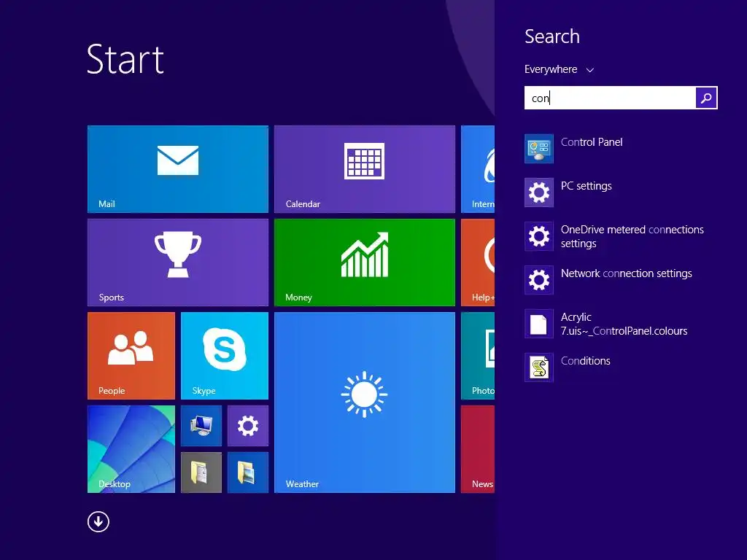Expand the Everywhere search scope dropdown
The image size is (747, 560).
coord(560,69)
